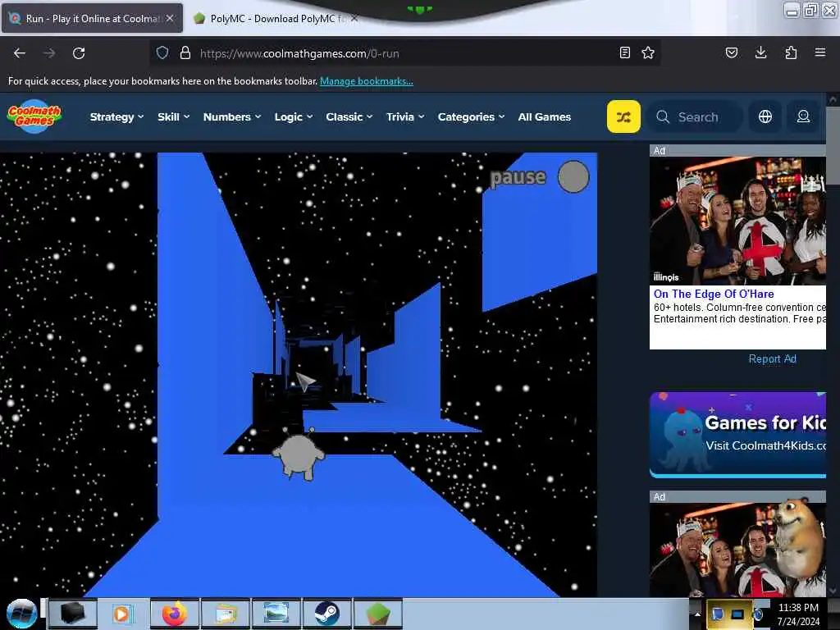The height and width of the screenshot is (630, 840).
Task: Click the Coolmath Games logo
Action: 34,116
